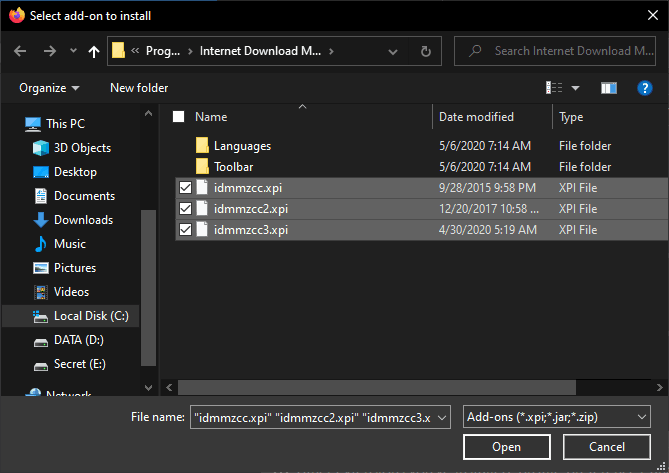Click the Firefox icon in title bar
Viewport: 669px width, 473px height.
click(17, 15)
